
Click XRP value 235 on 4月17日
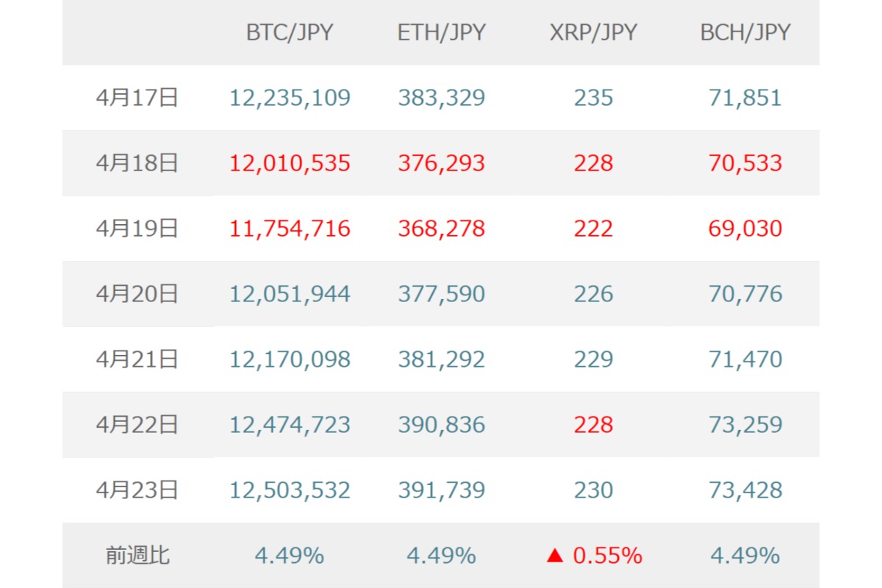593,98
